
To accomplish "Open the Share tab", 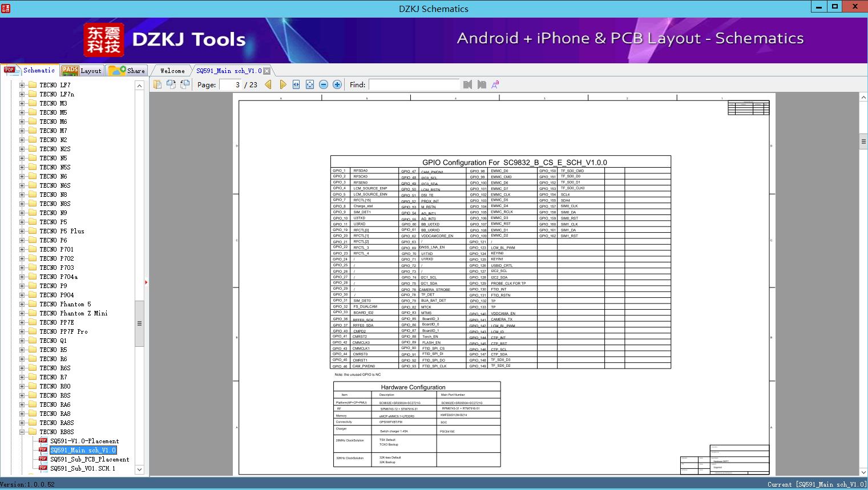I will 127,70.
